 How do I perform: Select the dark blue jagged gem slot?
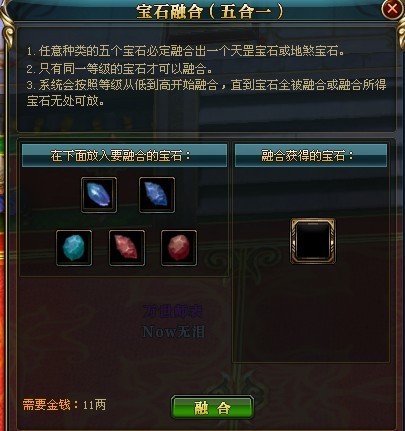[157, 195]
